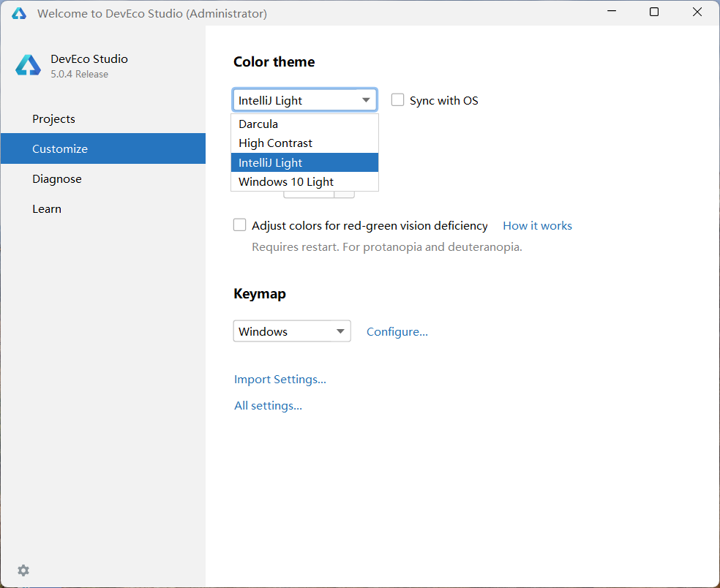
Task: Collapse the IntelliJ Light color theme dropdown
Action: tap(305, 100)
